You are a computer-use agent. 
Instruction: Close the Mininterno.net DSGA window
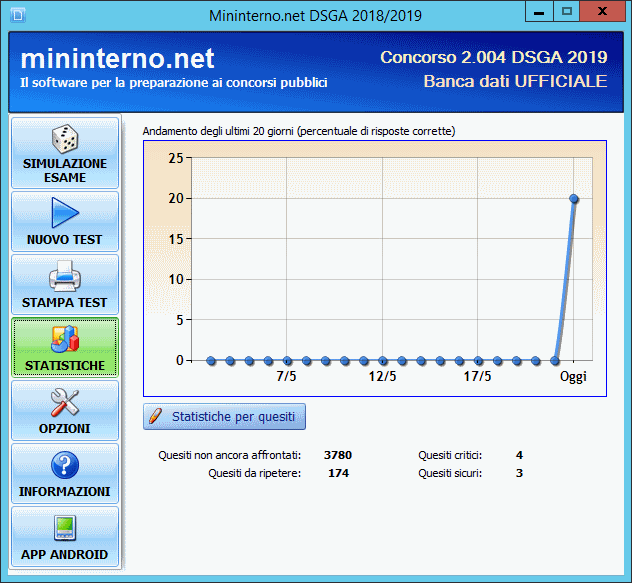click(x=602, y=12)
